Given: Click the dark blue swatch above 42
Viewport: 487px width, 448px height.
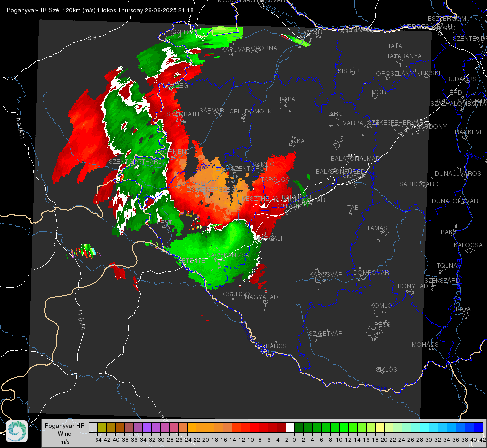Looking at the screenshot, I should coord(479,427).
